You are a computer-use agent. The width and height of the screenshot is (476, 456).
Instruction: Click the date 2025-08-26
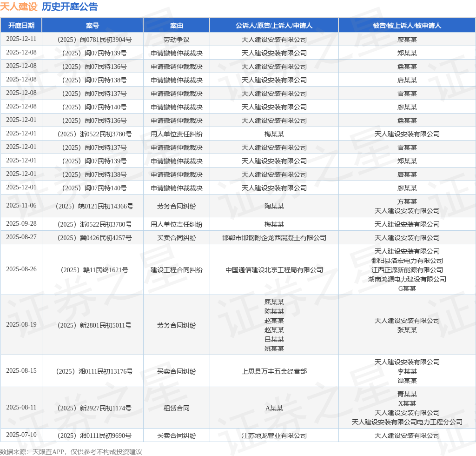(x=21, y=269)
